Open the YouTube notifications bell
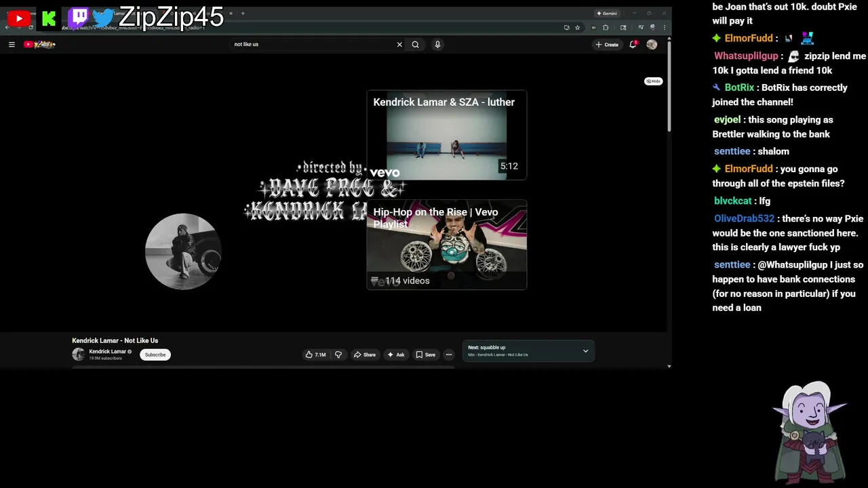This screenshot has width=868, height=488. (x=633, y=44)
